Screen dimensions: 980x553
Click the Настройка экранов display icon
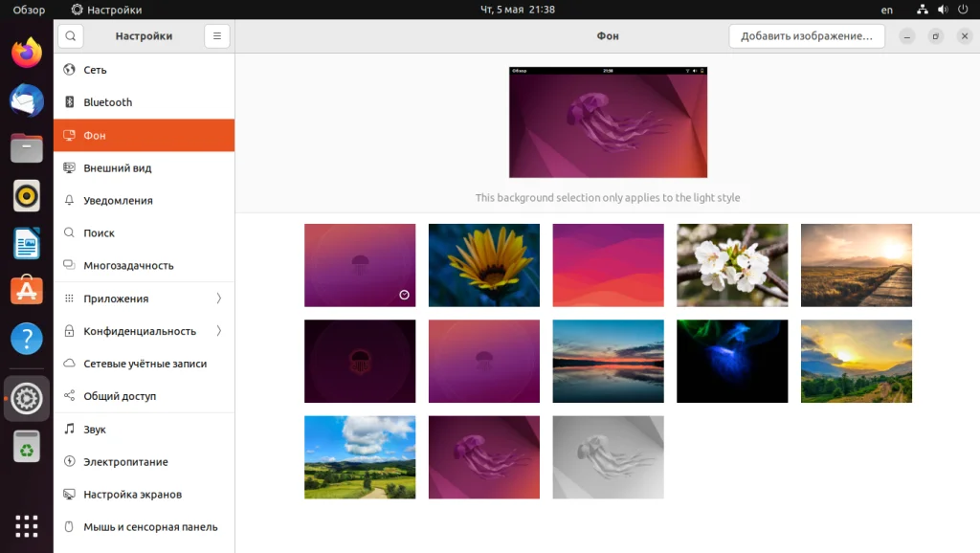tap(68, 494)
